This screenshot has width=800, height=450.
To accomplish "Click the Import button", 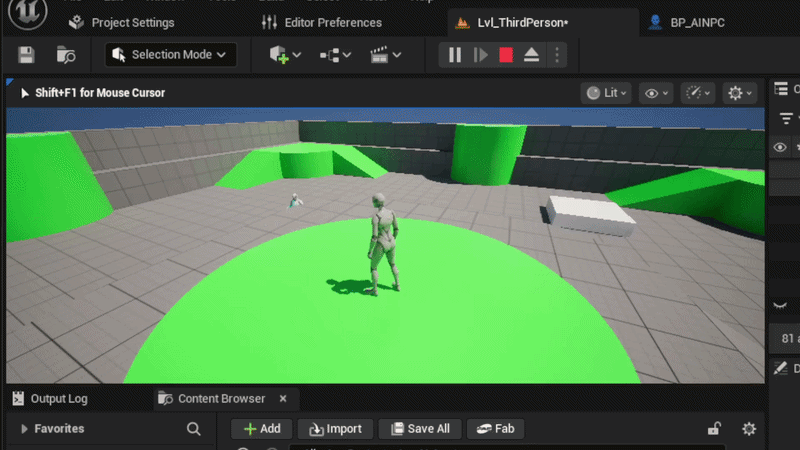I will point(335,429).
